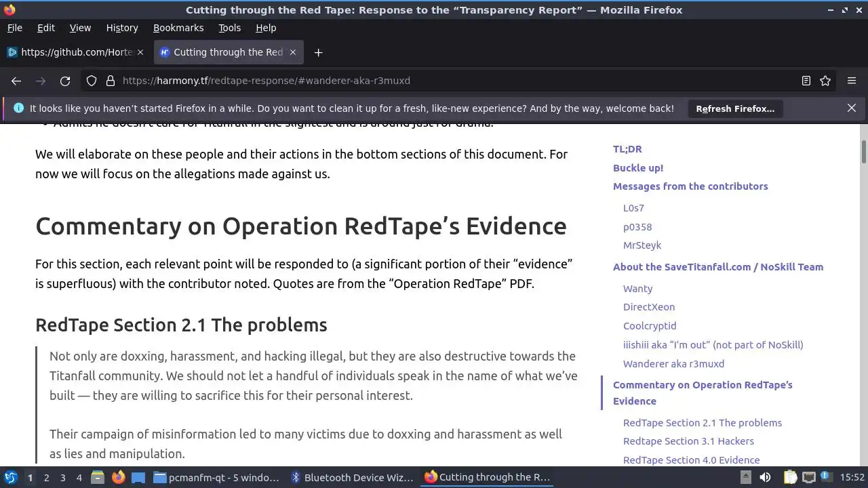Jump to Buckle up! section link

coord(638,168)
